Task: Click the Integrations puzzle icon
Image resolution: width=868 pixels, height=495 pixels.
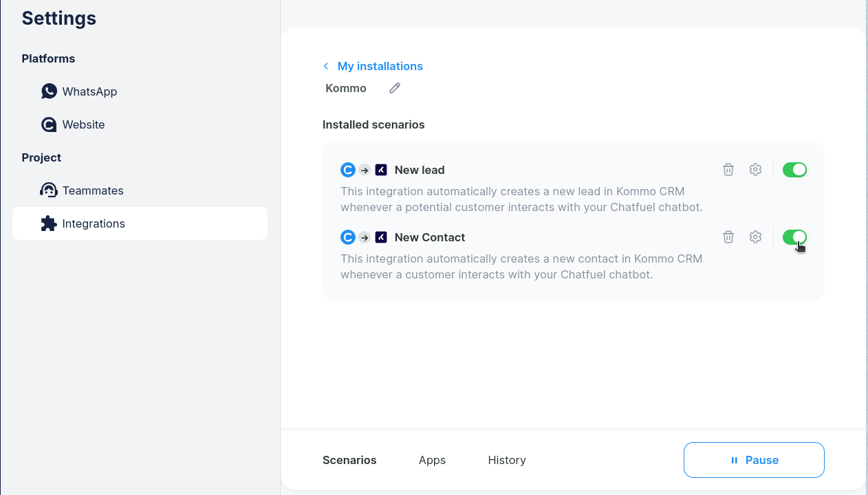Action: click(49, 223)
